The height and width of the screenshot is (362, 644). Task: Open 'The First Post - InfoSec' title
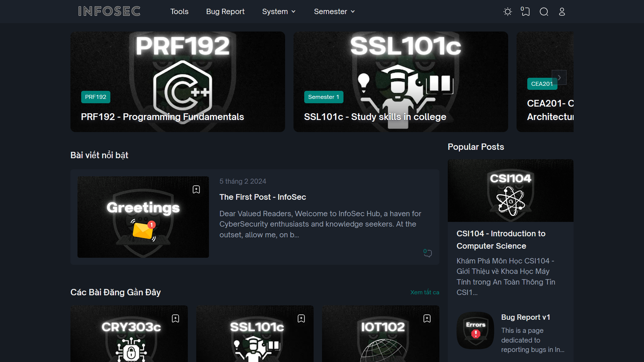(263, 197)
